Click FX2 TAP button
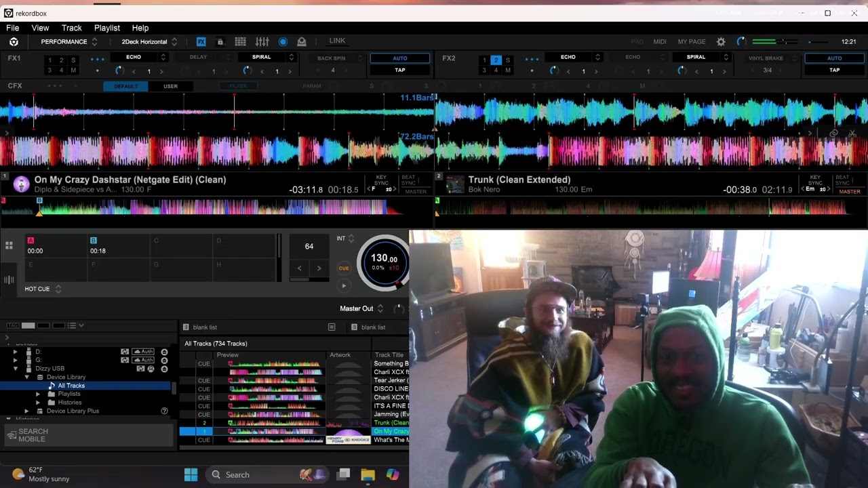The image size is (868, 488). [834, 70]
